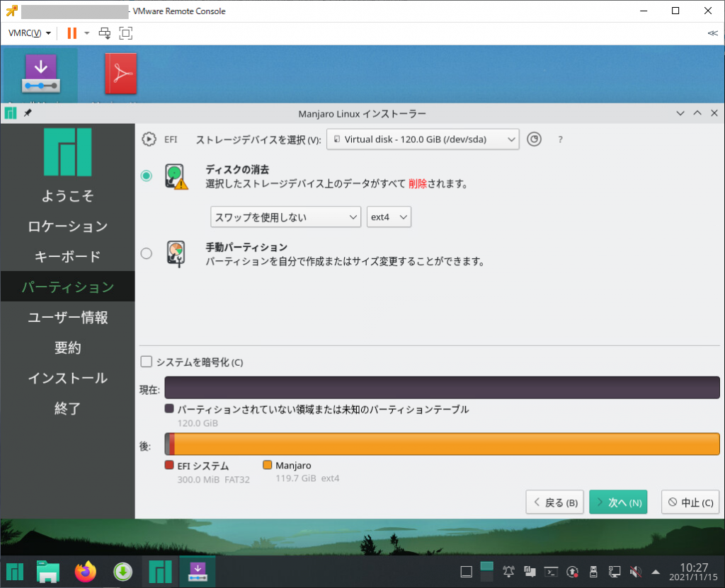725x588 pixels.
Task: Select パーティション step in sidebar
Action: [x=67, y=287]
